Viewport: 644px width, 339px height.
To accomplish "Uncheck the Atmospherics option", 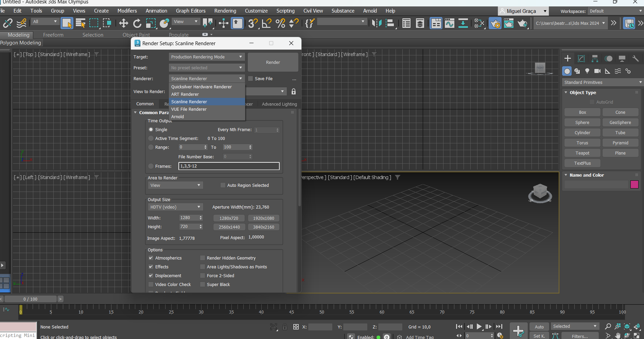I will 151,258.
